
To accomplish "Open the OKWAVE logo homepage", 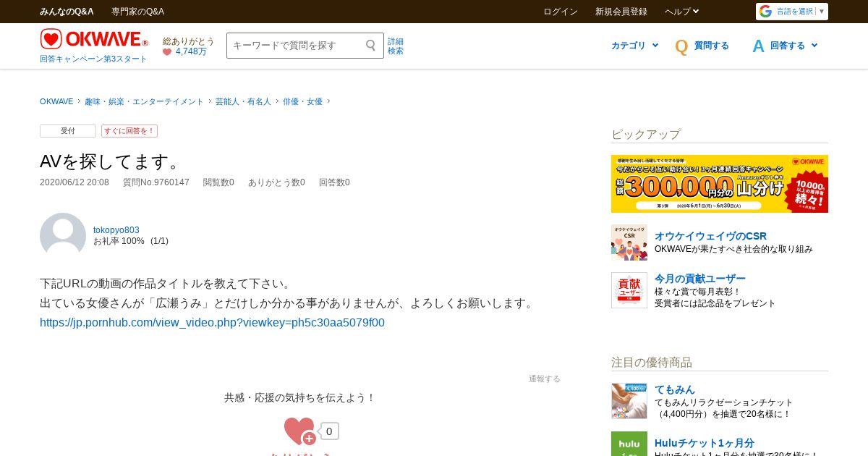I will pos(94,39).
